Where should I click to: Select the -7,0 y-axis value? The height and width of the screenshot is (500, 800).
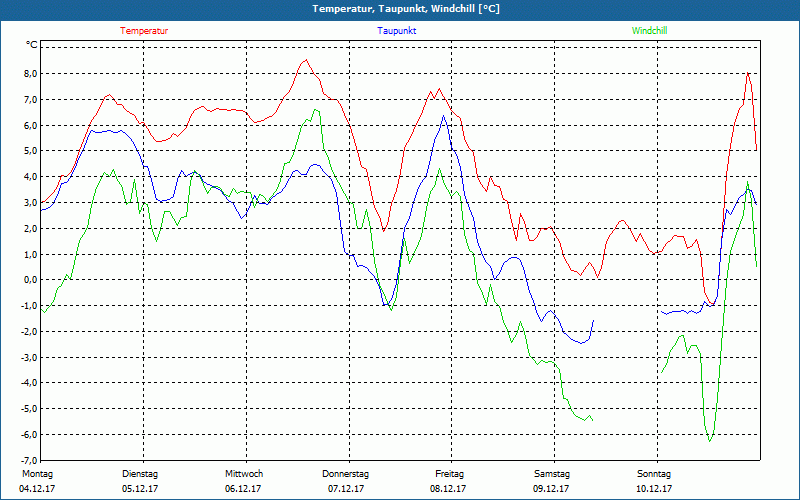tap(30, 461)
